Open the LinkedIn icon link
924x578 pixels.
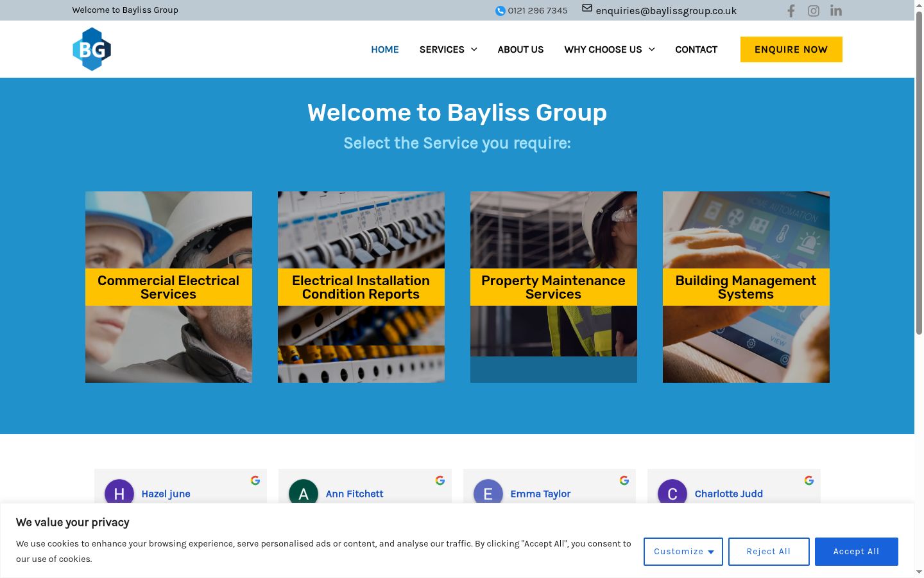pos(836,11)
